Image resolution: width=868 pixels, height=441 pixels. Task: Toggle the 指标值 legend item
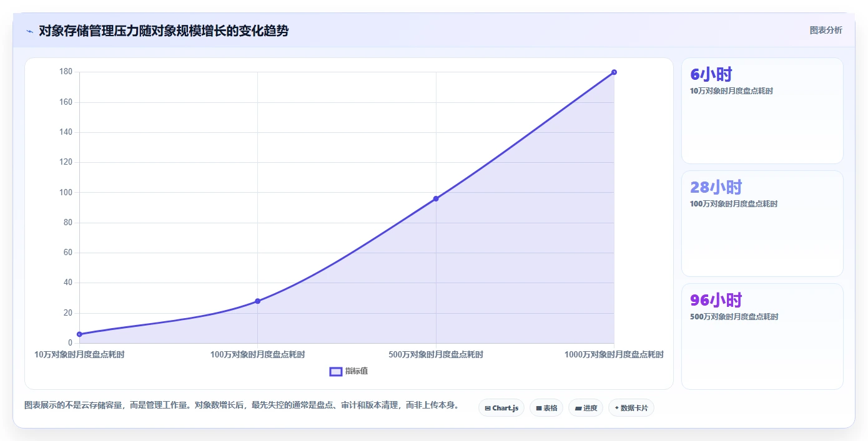pos(348,371)
